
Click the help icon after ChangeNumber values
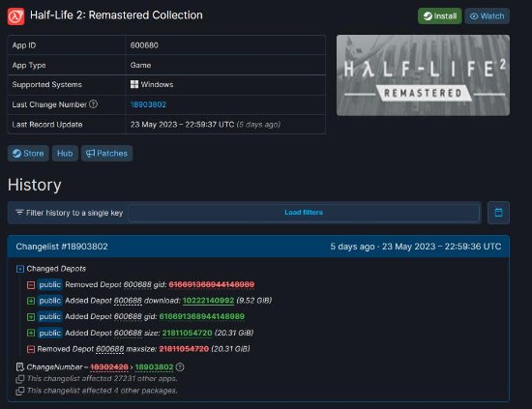tap(180, 367)
